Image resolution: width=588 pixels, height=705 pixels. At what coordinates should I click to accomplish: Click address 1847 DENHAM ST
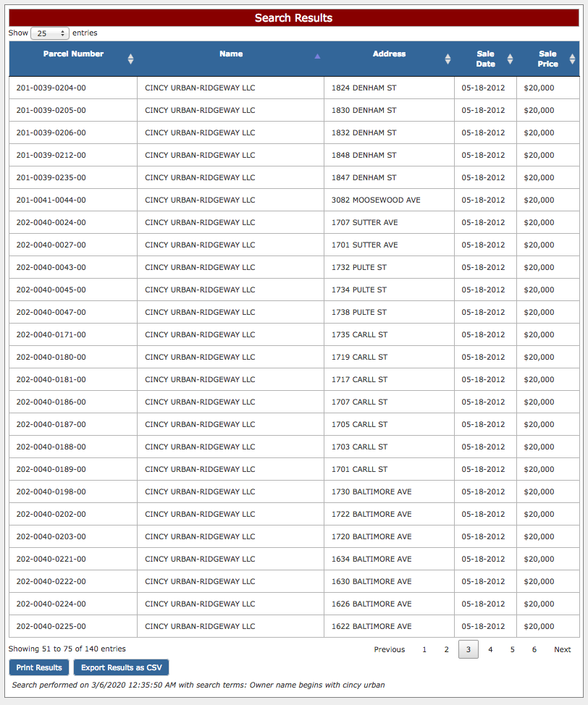[x=364, y=178]
